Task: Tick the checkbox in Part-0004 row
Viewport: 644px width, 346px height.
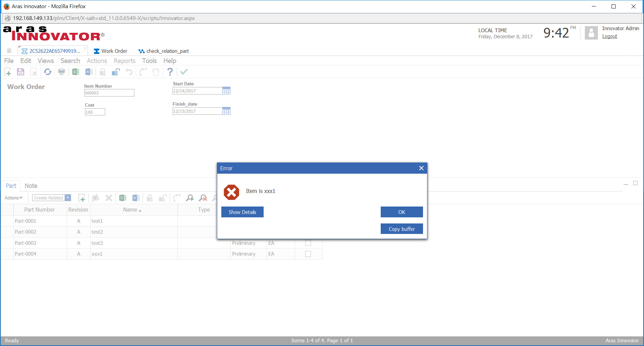Action: tap(308, 254)
